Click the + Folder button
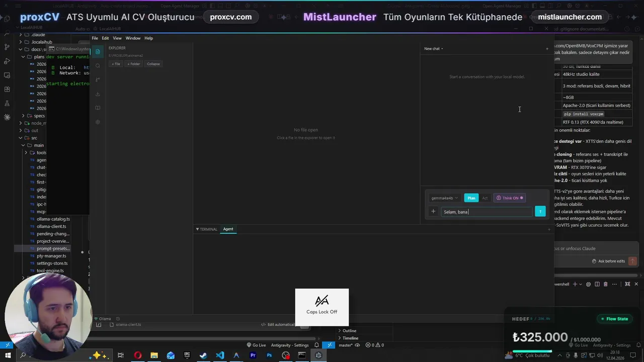 tap(133, 64)
